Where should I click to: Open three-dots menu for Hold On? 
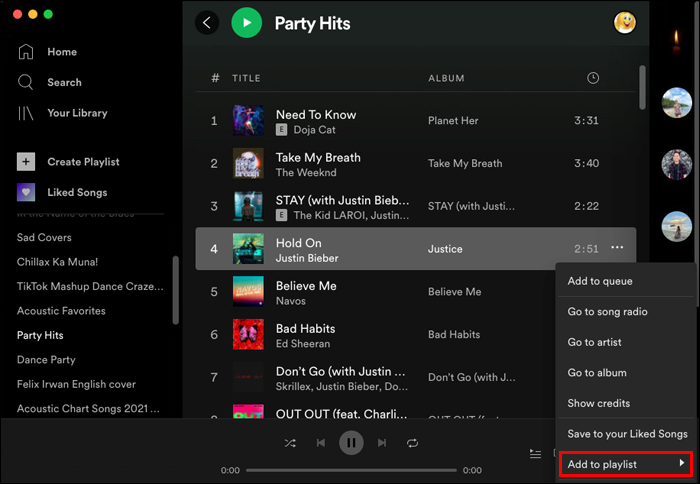tap(617, 249)
